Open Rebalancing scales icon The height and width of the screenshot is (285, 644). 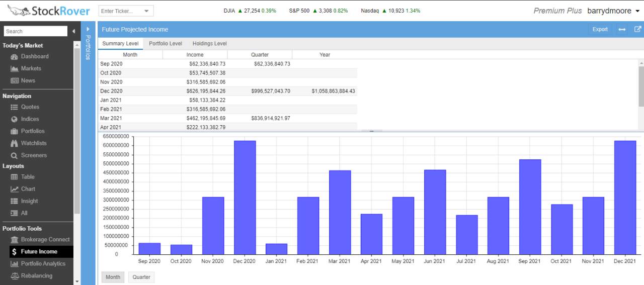click(x=14, y=276)
